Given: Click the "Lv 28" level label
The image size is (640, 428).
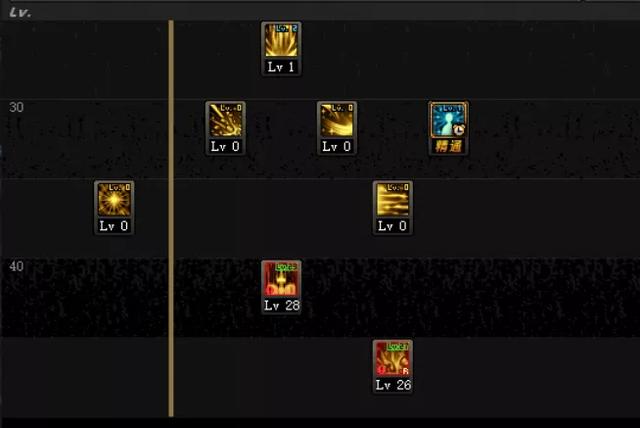Looking at the screenshot, I should pos(282,305).
